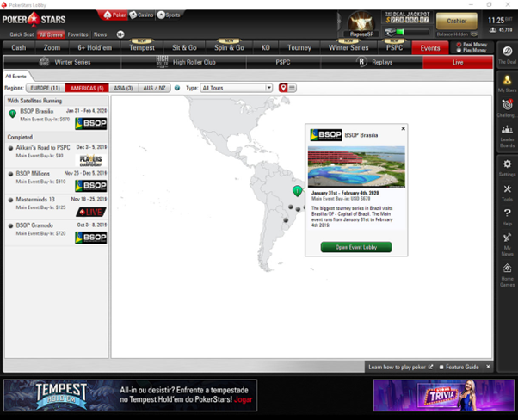Switch to Sports section
Screen dimensions: 518x420
(x=169, y=15)
